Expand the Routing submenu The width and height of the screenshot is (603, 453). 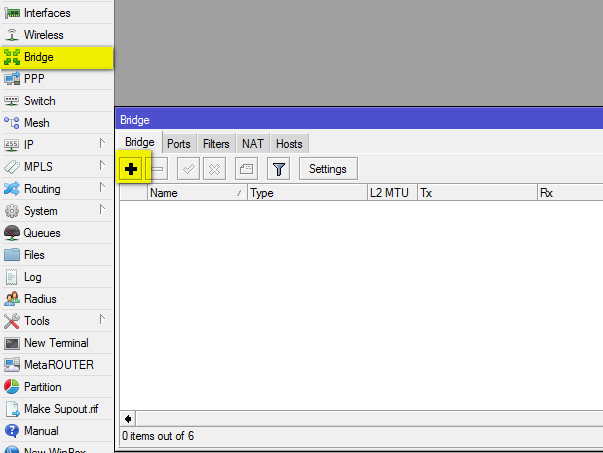42,189
